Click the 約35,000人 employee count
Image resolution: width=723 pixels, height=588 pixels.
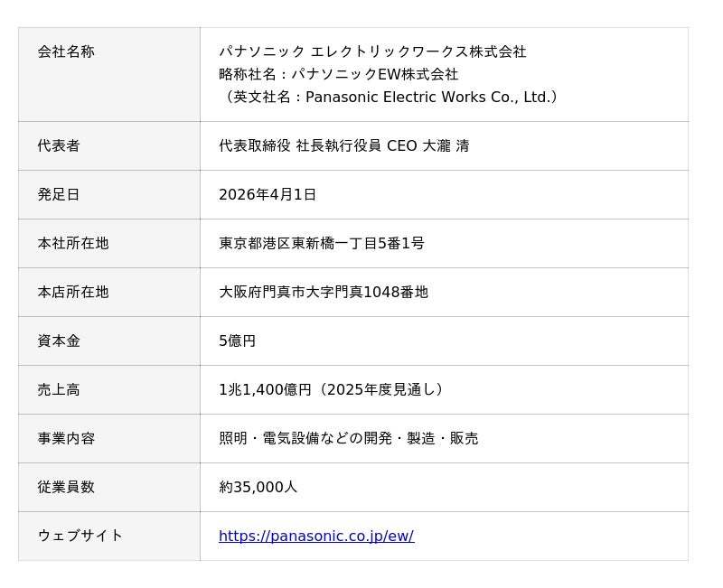coord(258,487)
